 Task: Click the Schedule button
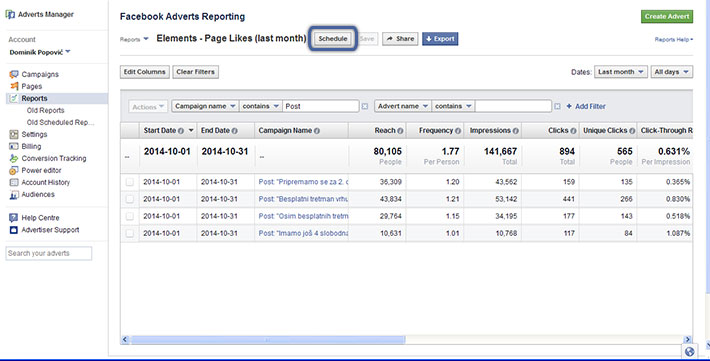[333, 39]
